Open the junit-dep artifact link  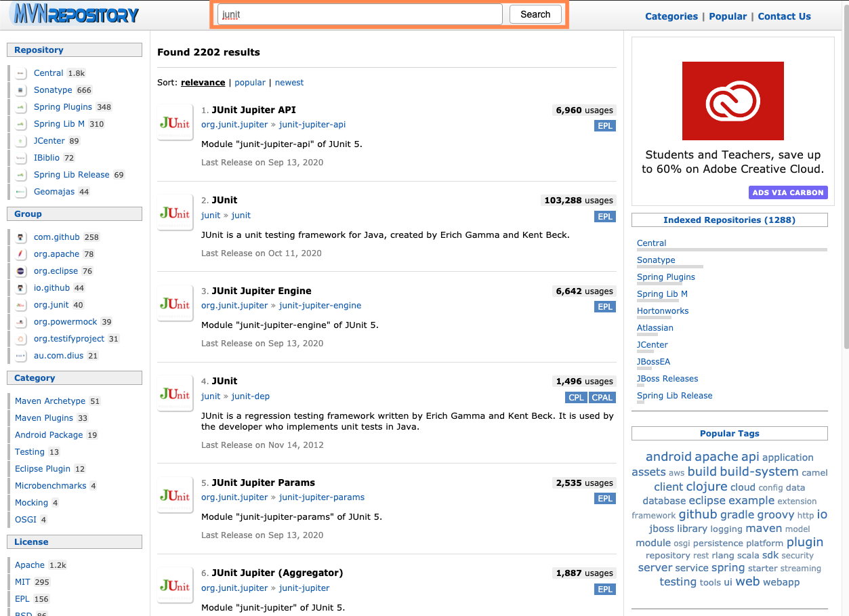(x=251, y=396)
